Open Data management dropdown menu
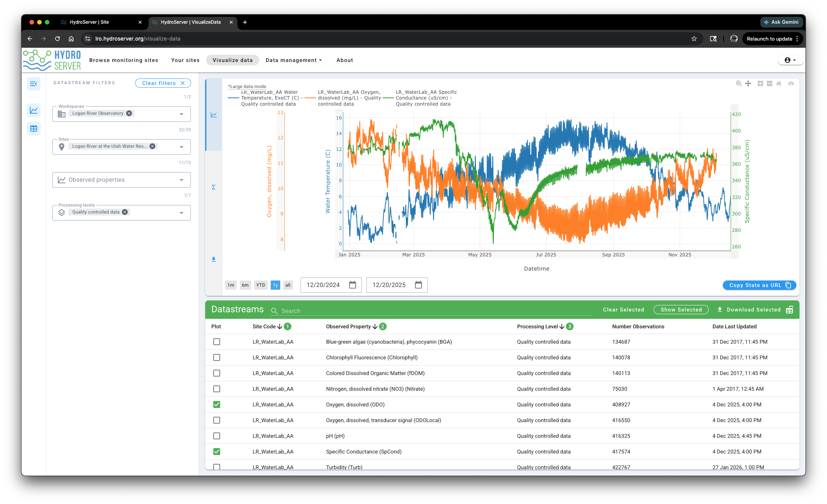The height and width of the screenshot is (504, 827). pyautogui.click(x=294, y=60)
